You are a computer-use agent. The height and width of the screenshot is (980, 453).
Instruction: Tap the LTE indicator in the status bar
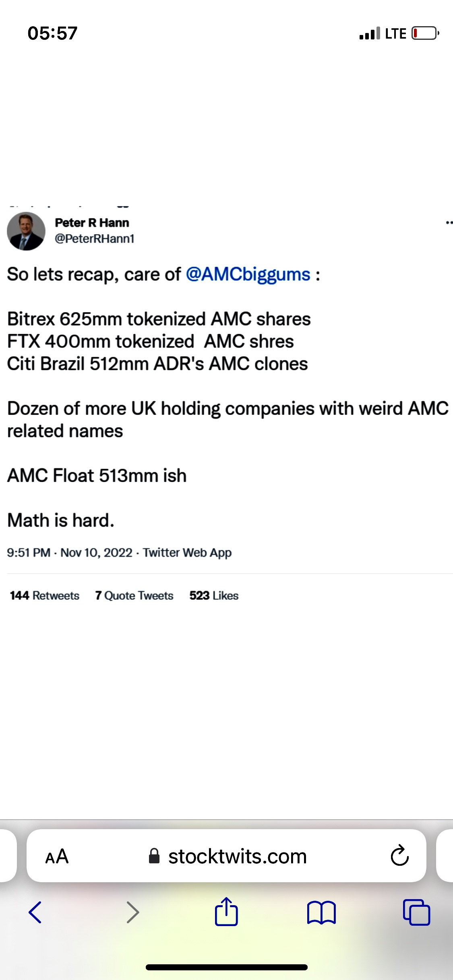(x=396, y=33)
